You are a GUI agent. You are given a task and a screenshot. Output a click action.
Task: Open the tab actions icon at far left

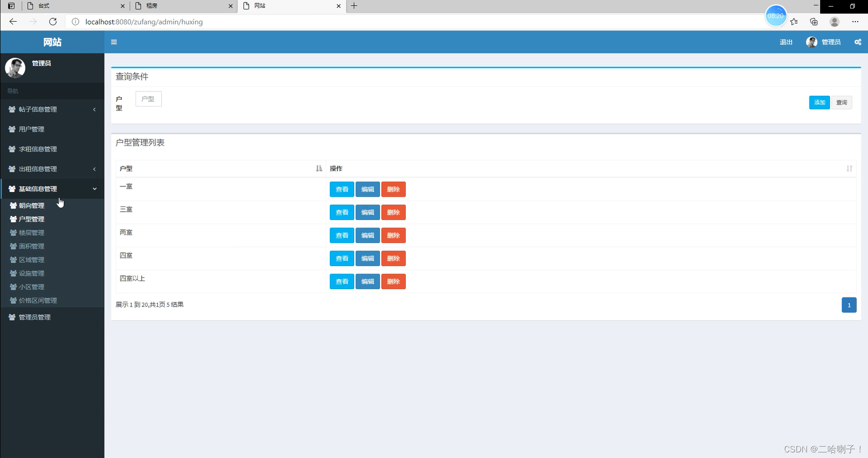11,6
